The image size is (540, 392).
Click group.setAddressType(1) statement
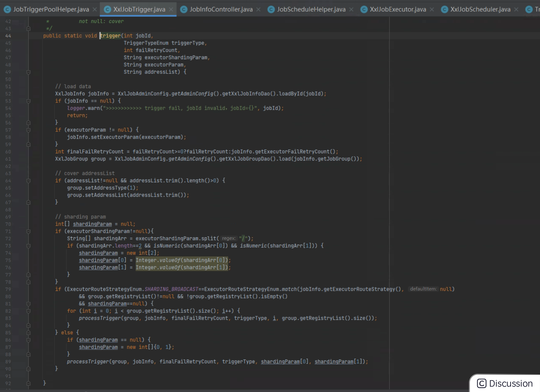[103, 188]
